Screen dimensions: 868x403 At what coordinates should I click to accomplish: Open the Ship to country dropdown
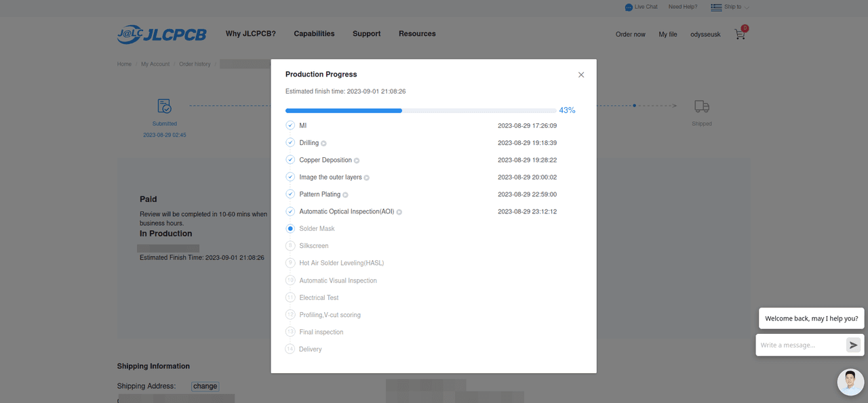pos(730,7)
